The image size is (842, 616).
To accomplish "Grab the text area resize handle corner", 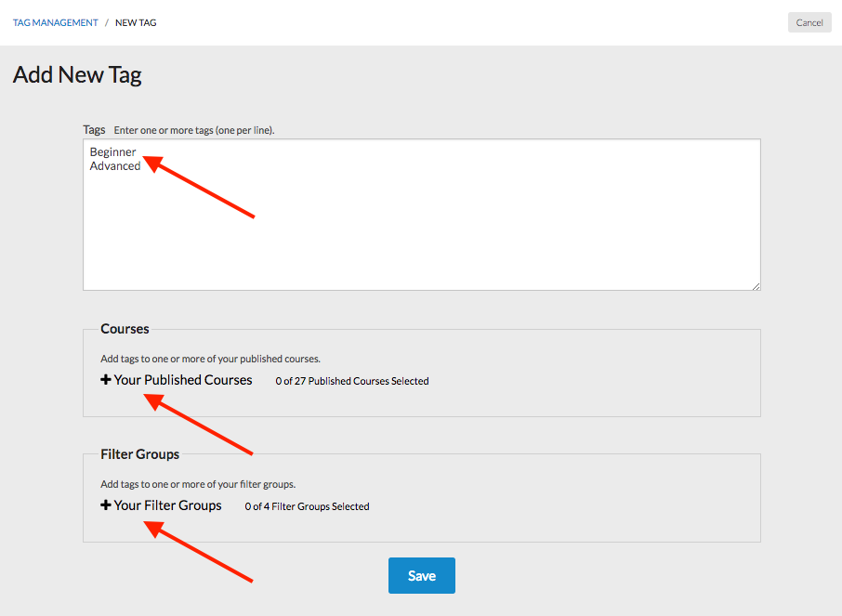I will (756, 286).
